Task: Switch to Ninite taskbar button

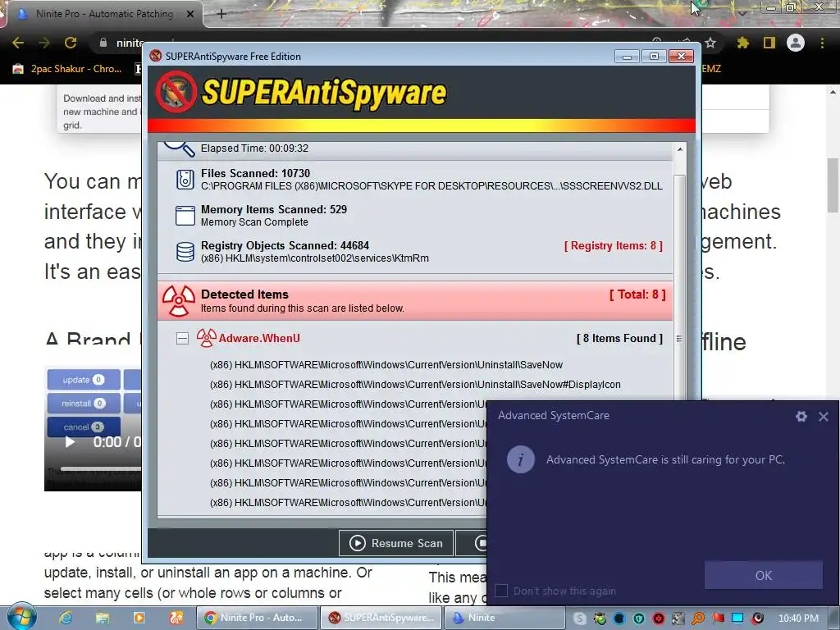Action: (x=505, y=618)
